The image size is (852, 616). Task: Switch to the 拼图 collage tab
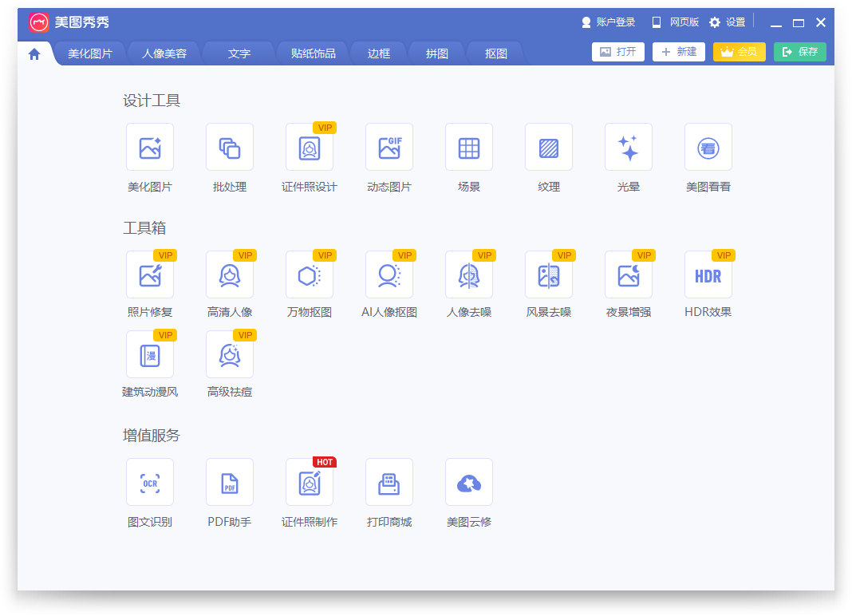coord(437,53)
